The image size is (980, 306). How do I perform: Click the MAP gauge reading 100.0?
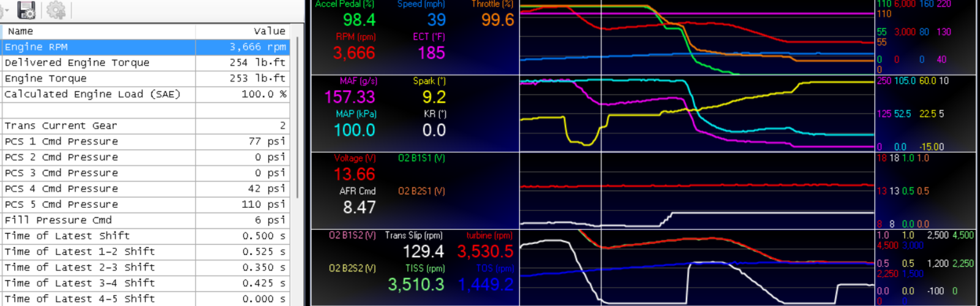(355, 130)
